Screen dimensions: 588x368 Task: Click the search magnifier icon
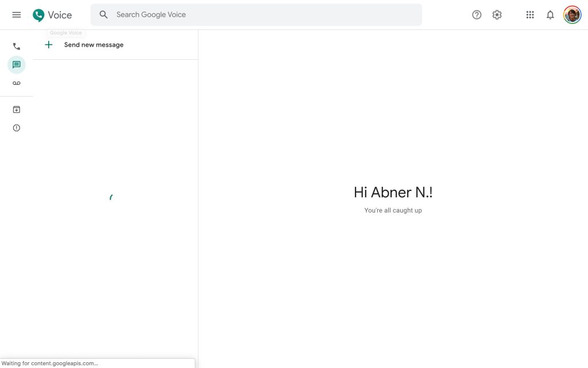(103, 15)
